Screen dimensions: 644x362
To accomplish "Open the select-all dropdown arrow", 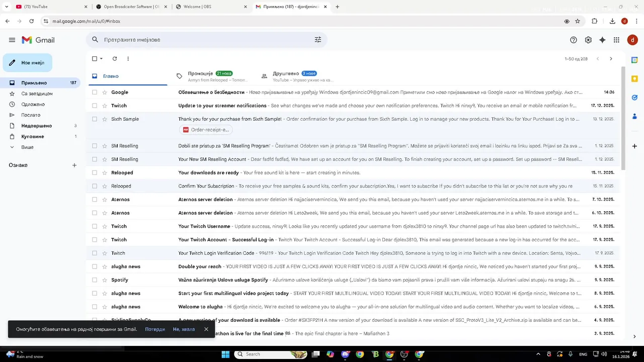I will [x=101, y=59].
